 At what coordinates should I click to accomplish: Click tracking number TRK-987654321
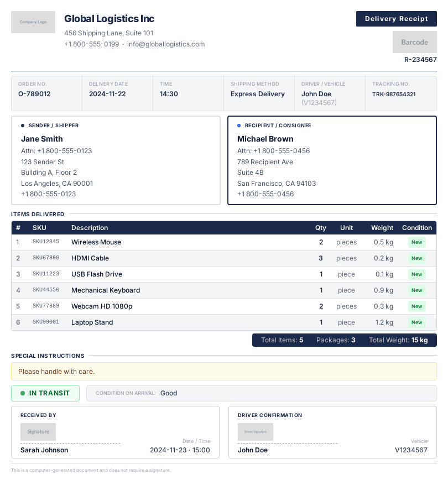coord(394,94)
